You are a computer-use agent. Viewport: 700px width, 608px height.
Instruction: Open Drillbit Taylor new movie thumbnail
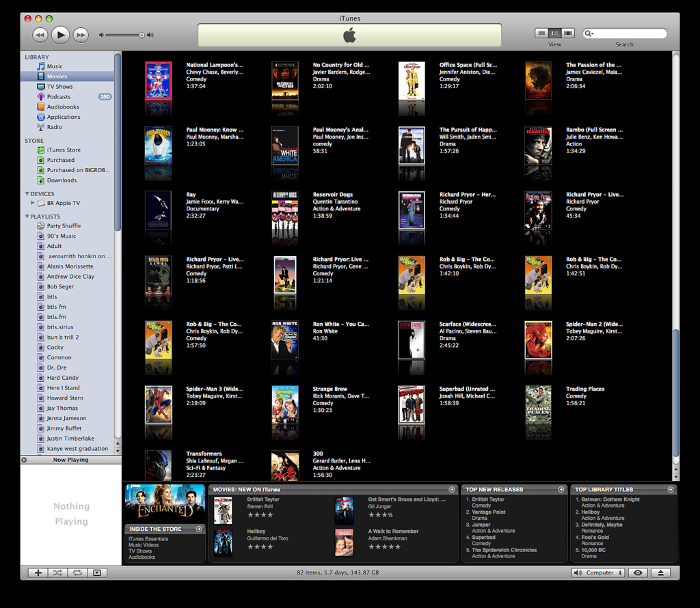[223, 510]
